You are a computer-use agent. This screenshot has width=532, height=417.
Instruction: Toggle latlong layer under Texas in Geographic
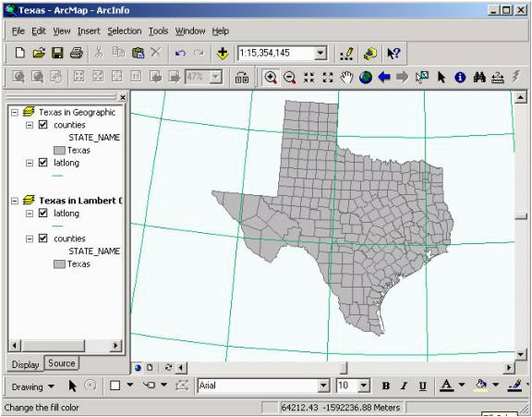coord(42,163)
